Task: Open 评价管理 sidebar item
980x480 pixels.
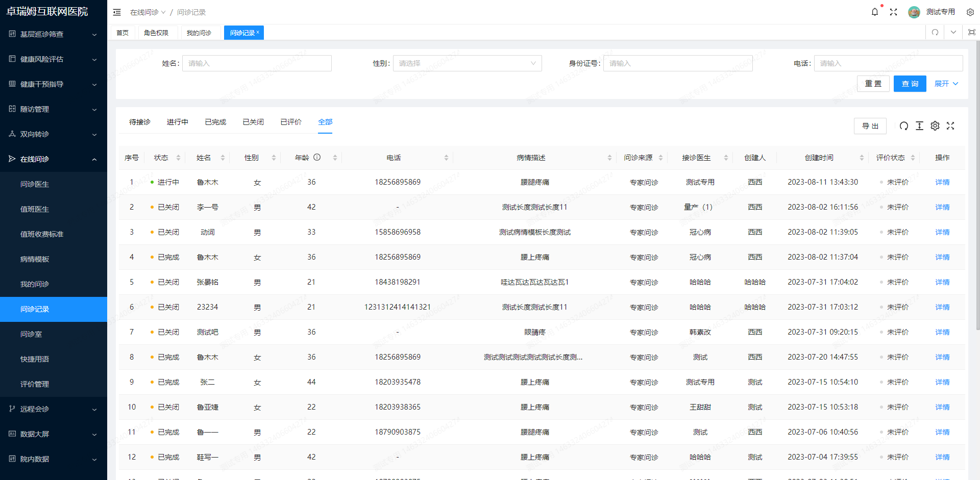Action: click(54, 384)
